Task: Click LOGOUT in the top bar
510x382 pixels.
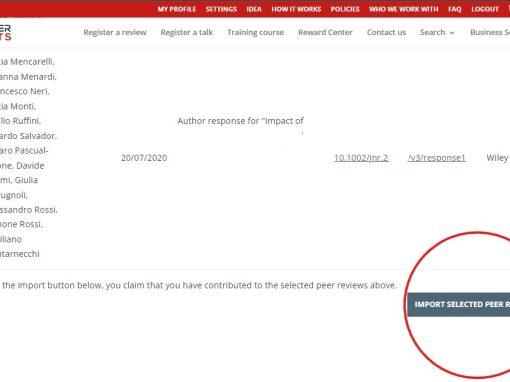Action: pos(485,9)
